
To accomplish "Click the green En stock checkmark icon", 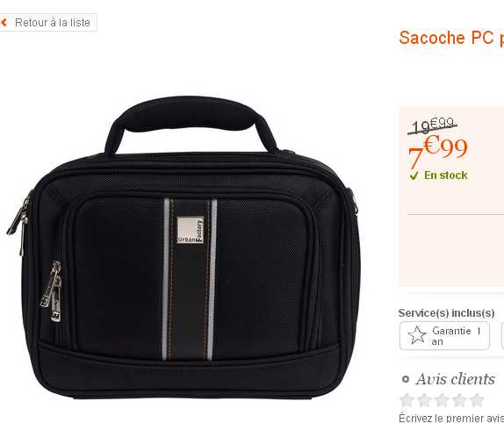I will (414, 176).
